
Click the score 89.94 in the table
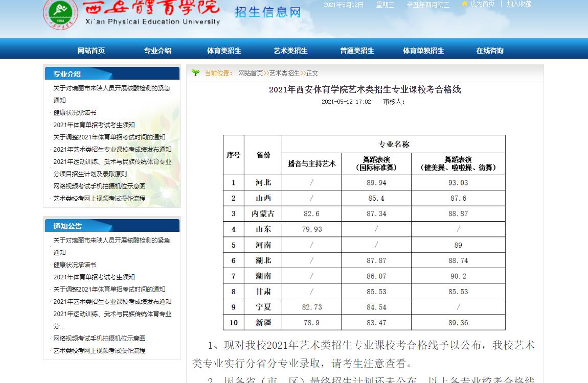point(376,183)
